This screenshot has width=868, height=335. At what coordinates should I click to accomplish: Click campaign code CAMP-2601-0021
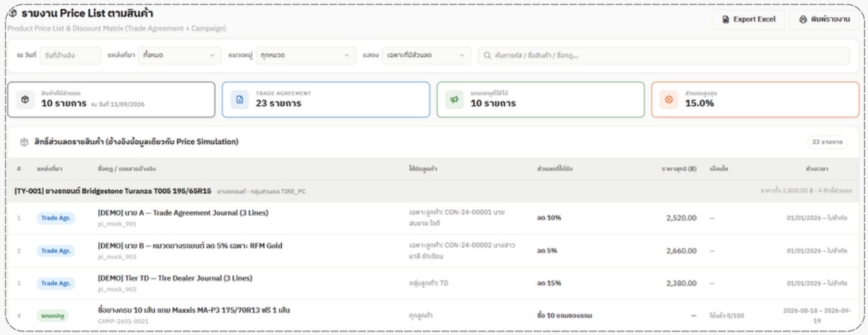[123, 321]
